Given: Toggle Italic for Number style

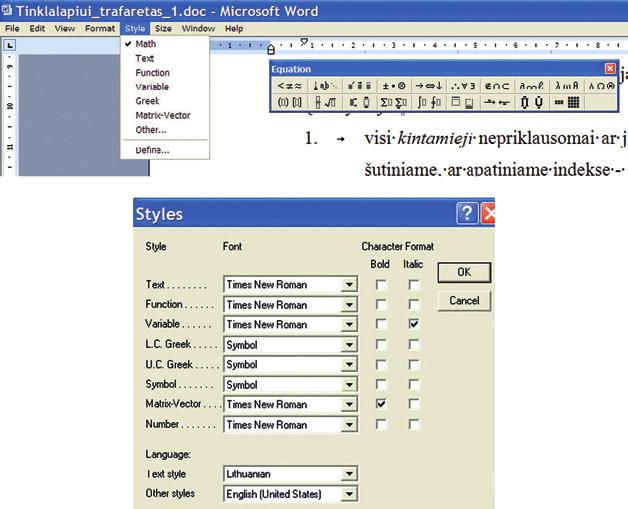Looking at the screenshot, I should 414,424.
